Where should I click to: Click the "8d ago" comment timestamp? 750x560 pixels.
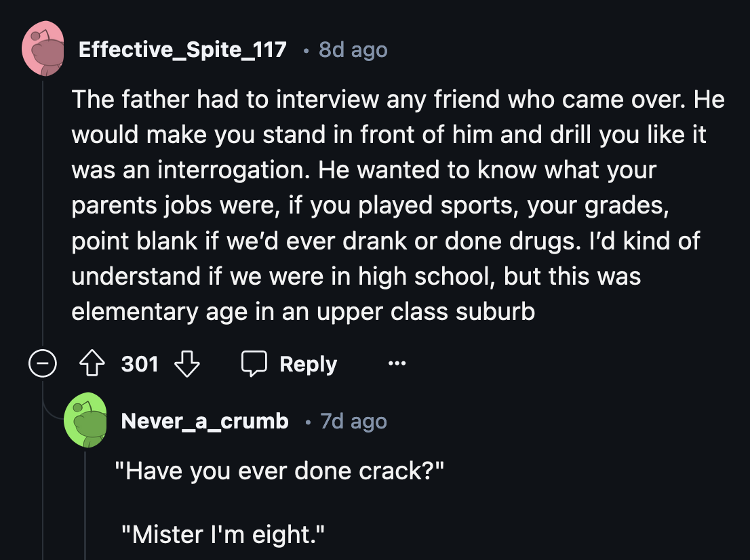(353, 49)
